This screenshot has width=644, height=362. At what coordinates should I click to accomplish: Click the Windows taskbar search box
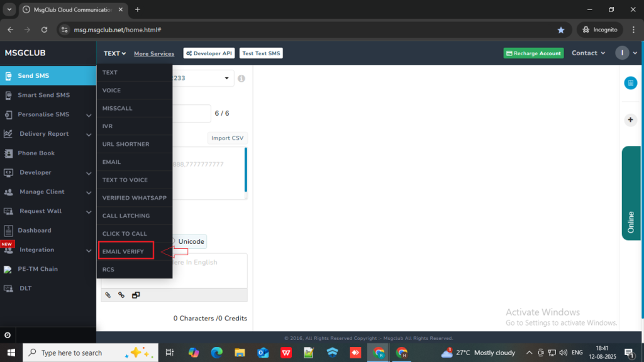pyautogui.click(x=91, y=353)
